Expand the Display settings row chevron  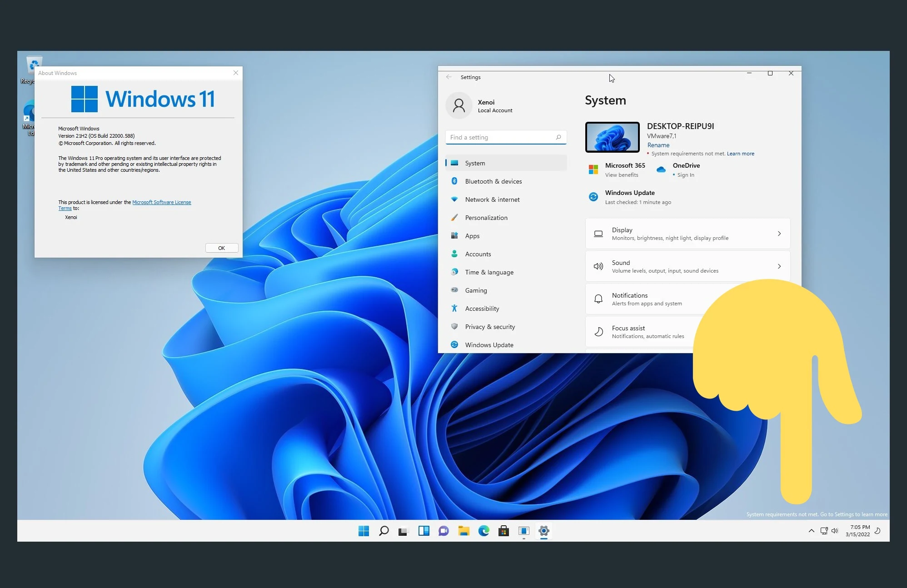click(779, 234)
